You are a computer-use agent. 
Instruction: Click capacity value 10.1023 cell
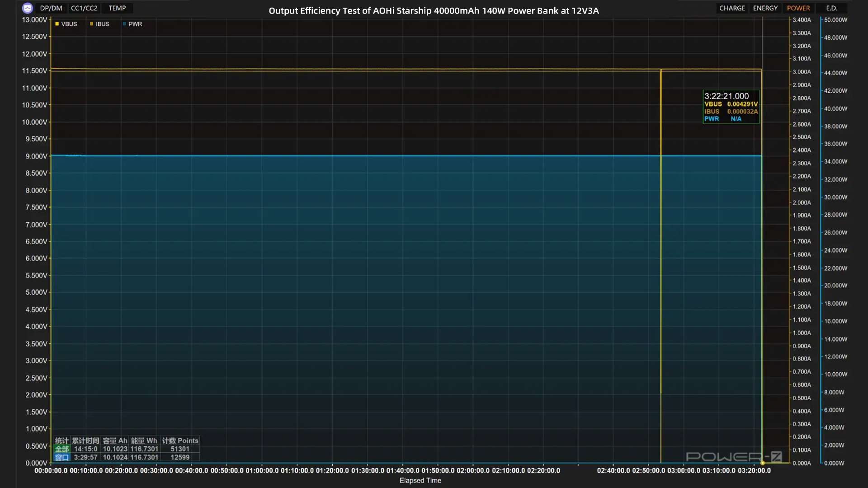(x=115, y=449)
